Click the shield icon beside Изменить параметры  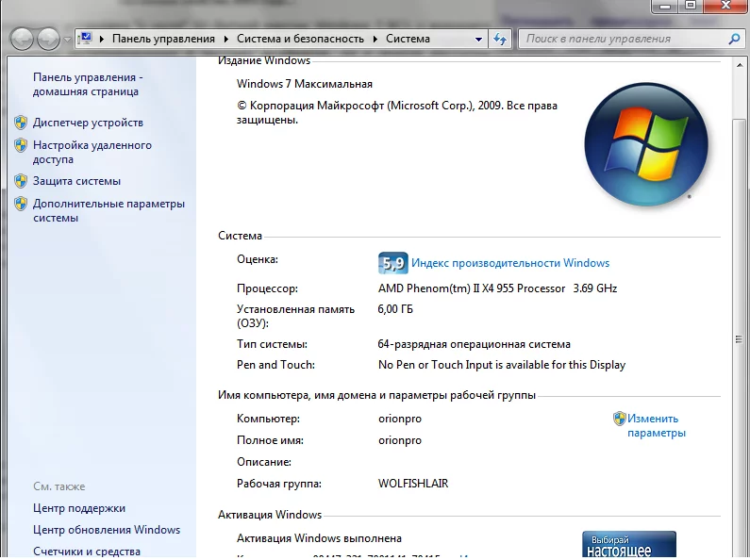coord(620,419)
